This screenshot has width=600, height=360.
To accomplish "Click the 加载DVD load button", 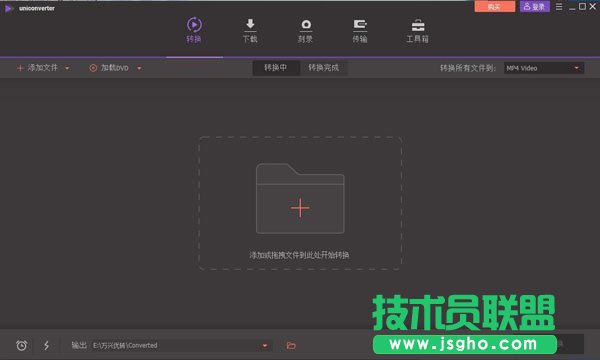I will coord(109,68).
